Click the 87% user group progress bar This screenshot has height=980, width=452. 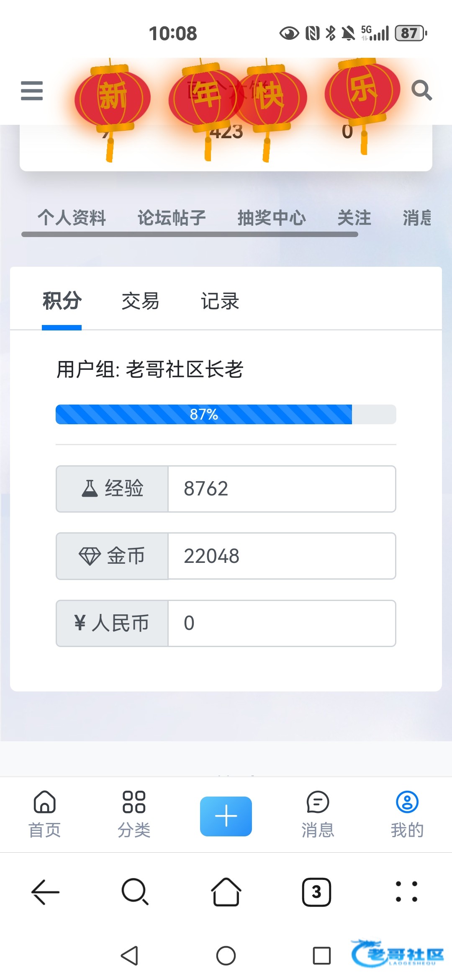click(226, 415)
